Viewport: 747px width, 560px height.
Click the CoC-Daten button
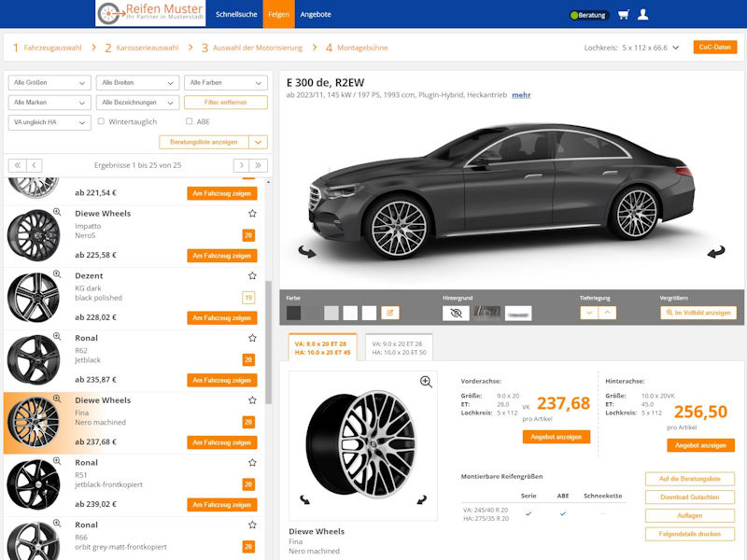click(x=715, y=48)
